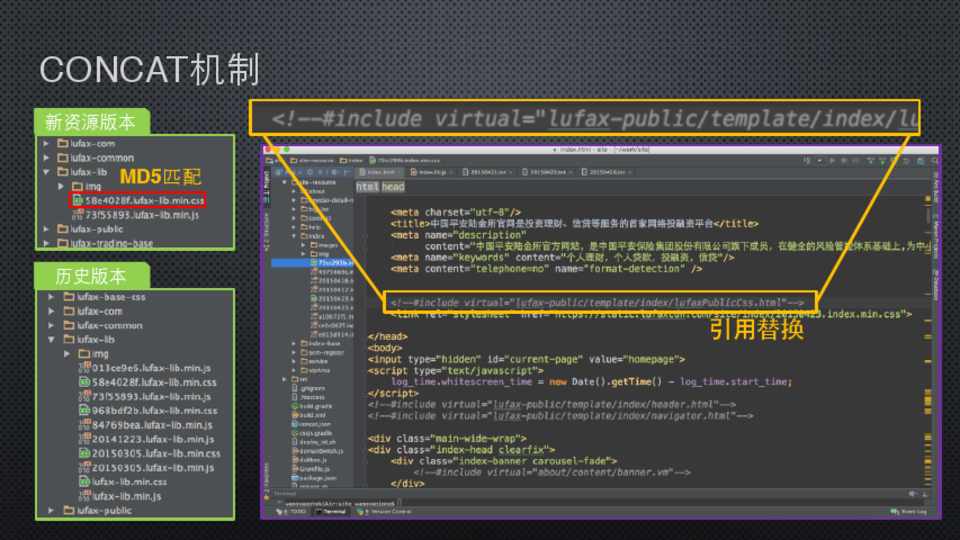Click the 20150305.lufax-lib.min.css file icon
960x540 pixels.
coord(84,453)
